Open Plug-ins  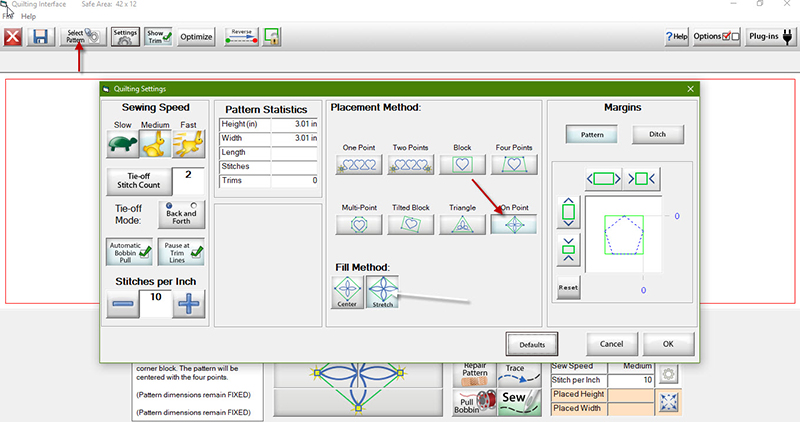click(x=770, y=37)
